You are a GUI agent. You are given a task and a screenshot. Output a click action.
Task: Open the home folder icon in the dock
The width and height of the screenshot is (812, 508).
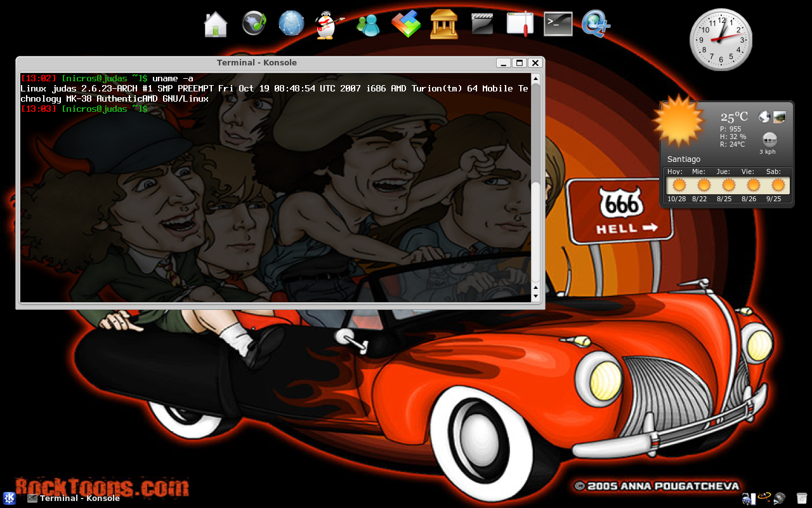pos(216,23)
